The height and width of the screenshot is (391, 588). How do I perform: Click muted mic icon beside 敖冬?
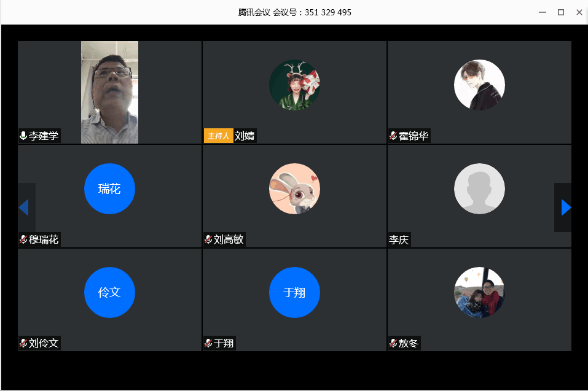point(393,343)
